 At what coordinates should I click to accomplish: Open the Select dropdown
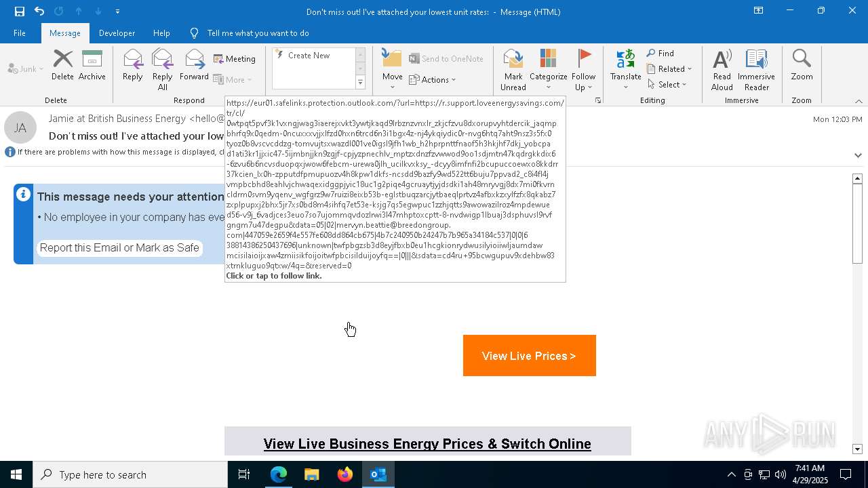(x=667, y=84)
